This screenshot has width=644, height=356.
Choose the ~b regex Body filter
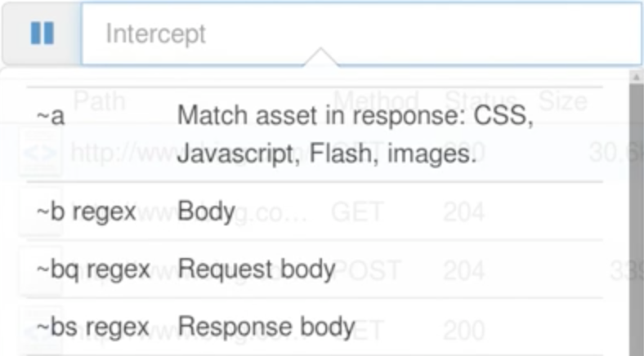pos(315,211)
